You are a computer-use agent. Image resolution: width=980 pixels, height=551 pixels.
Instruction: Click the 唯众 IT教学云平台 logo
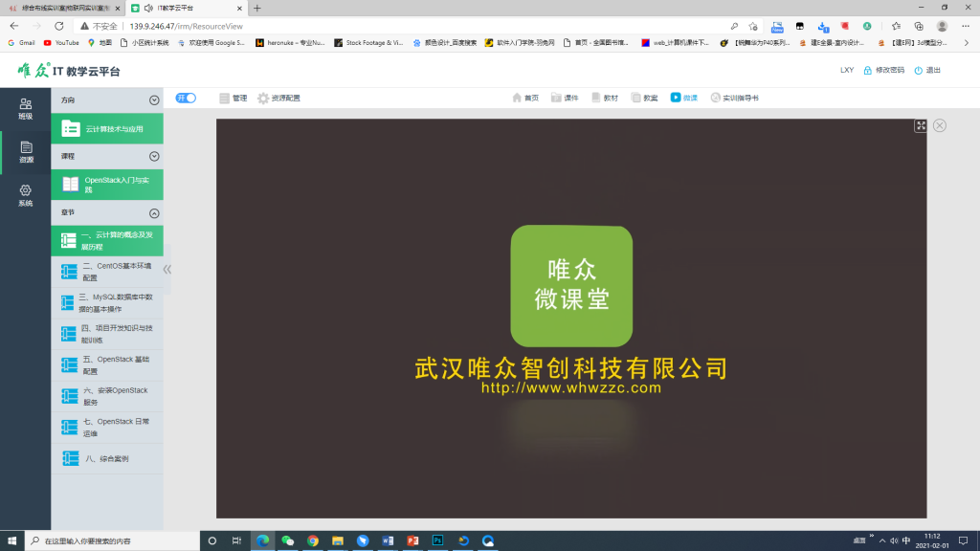tap(69, 70)
